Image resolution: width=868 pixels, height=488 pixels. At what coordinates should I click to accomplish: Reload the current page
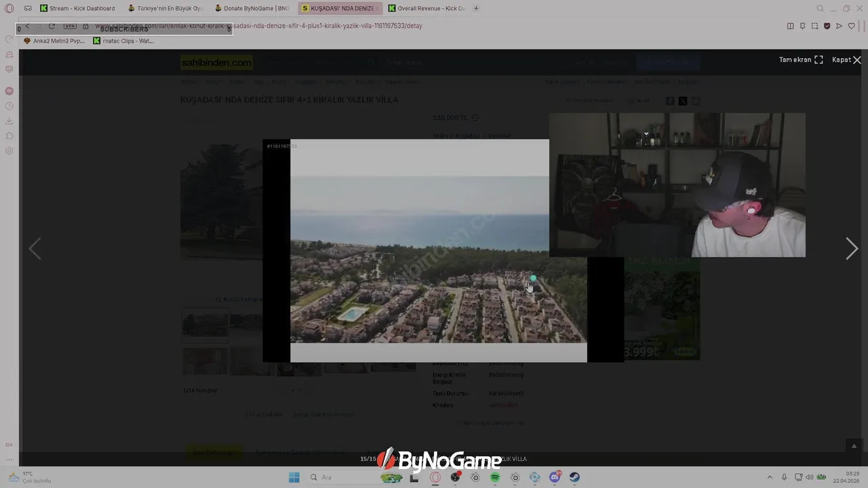pyautogui.click(x=52, y=26)
